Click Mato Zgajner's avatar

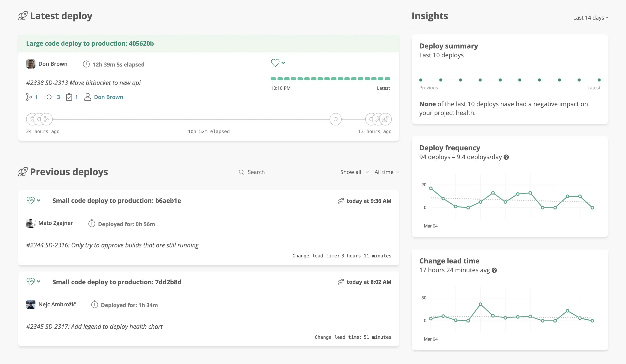(31, 223)
